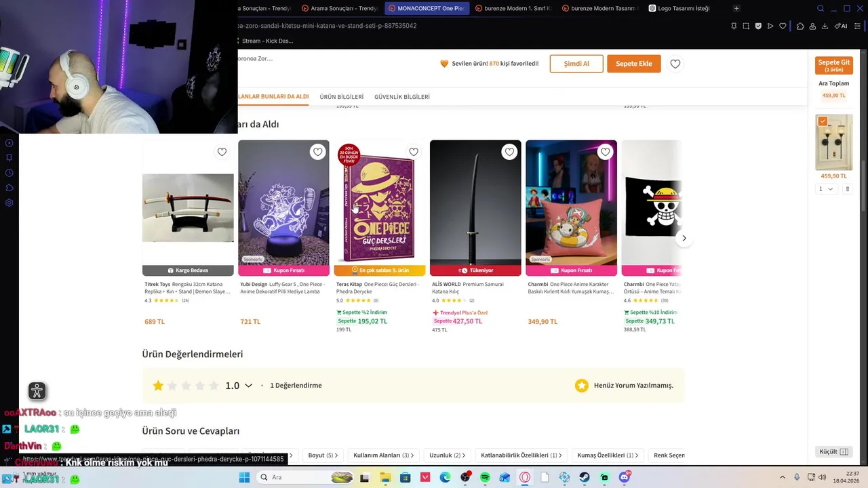Open the browser shield ad-blocker icon
This screenshot has width=868, height=488.
(x=758, y=26)
